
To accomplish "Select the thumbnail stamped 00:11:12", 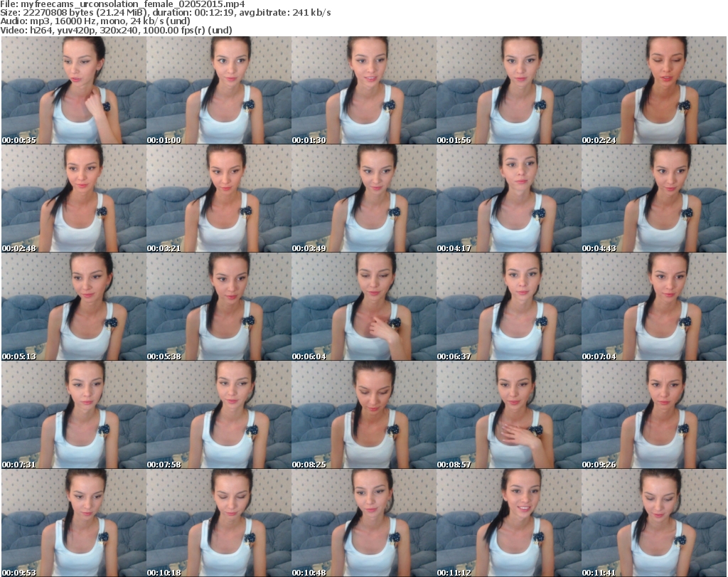I will [x=509, y=523].
